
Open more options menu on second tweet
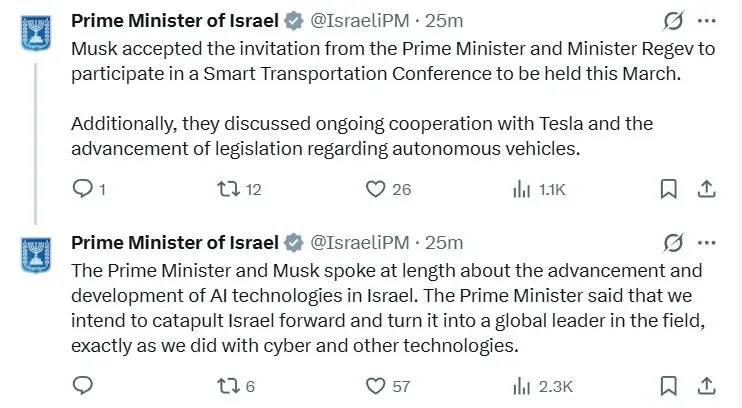(706, 242)
